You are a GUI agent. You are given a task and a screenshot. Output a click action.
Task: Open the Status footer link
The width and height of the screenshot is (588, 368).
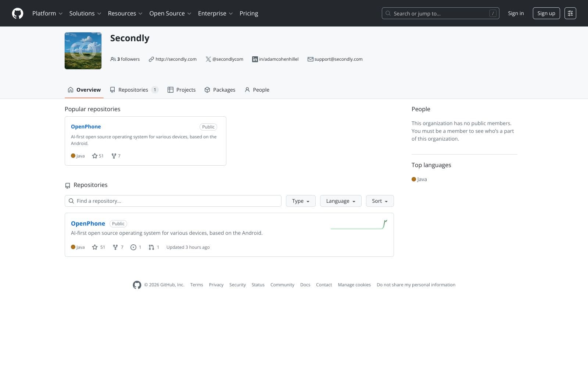click(258, 285)
